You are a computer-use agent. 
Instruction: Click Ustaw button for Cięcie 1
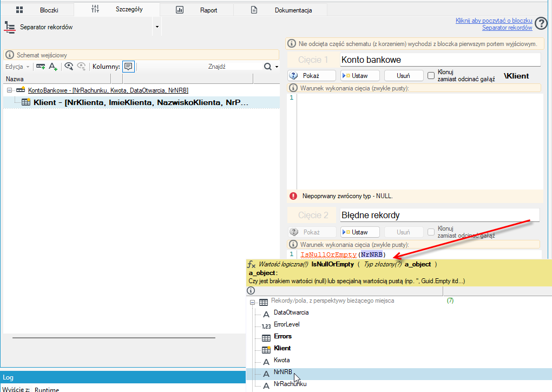pos(360,76)
